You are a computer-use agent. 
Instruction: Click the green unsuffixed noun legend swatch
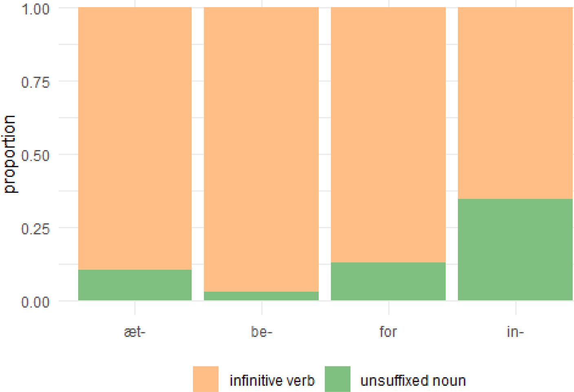coord(338,379)
